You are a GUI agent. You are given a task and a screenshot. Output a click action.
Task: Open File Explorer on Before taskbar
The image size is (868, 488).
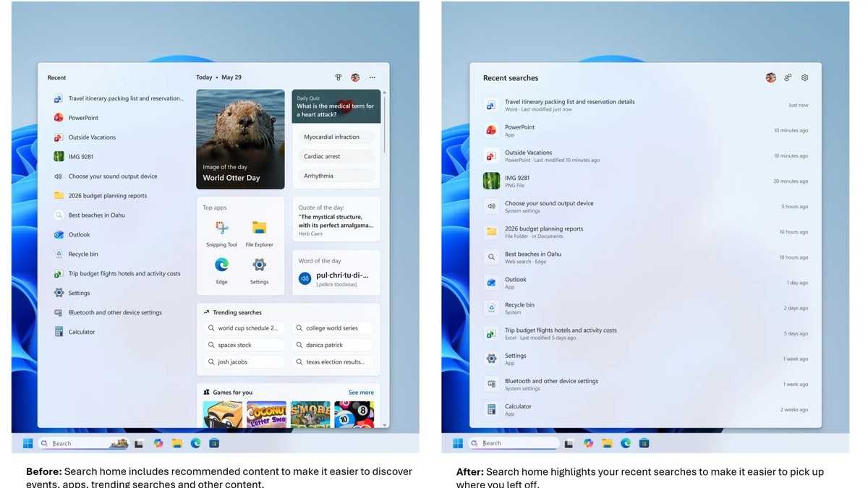[176, 443]
